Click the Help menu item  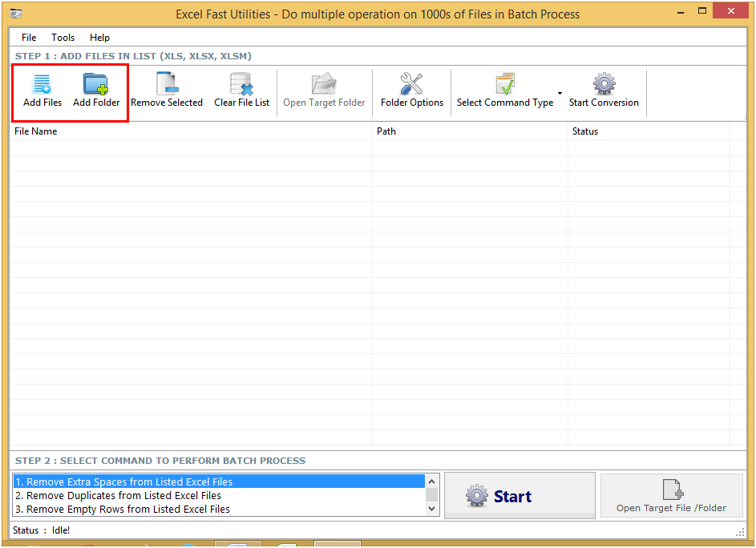point(99,37)
